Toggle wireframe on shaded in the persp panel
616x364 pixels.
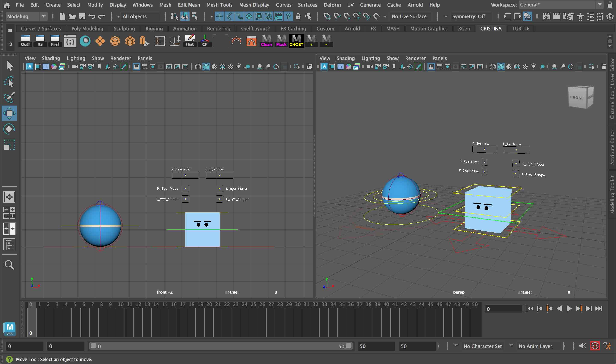(x=517, y=66)
